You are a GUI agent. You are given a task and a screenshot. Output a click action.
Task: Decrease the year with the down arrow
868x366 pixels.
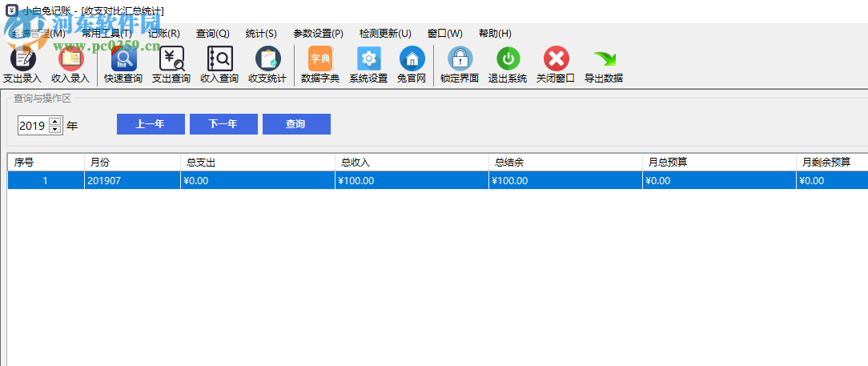tap(54, 130)
